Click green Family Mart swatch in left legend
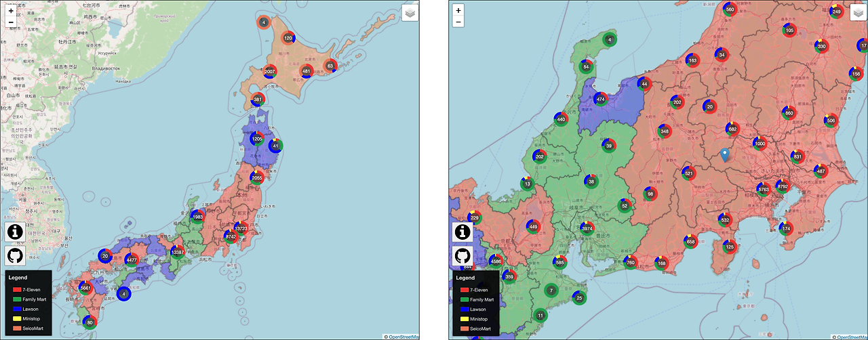Image resolution: width=868 pixels, height=340 pixels. (17, 299)
